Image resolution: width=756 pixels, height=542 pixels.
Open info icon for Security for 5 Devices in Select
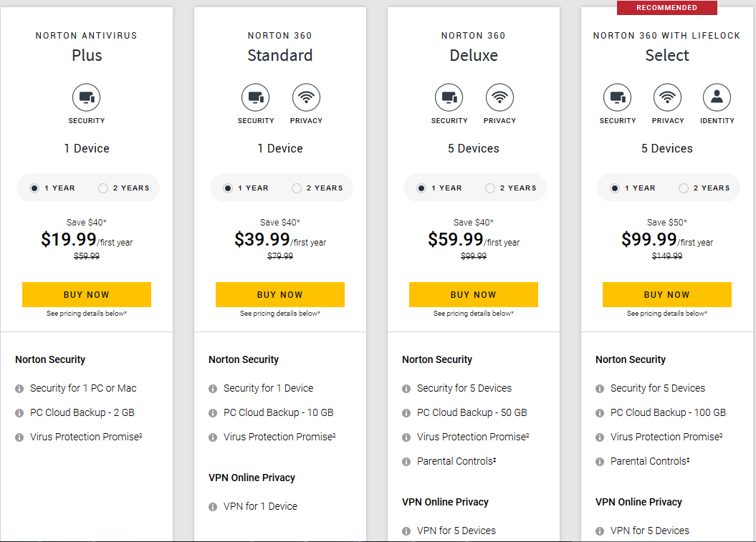[600, 389]
